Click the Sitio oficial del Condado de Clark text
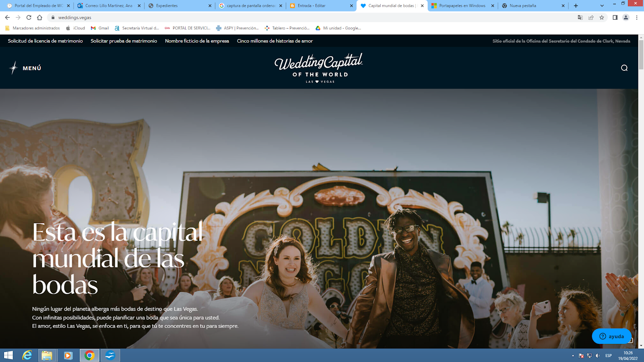Image resolution: width=644 pixels, height=362 pixels. tap(561, 41)
